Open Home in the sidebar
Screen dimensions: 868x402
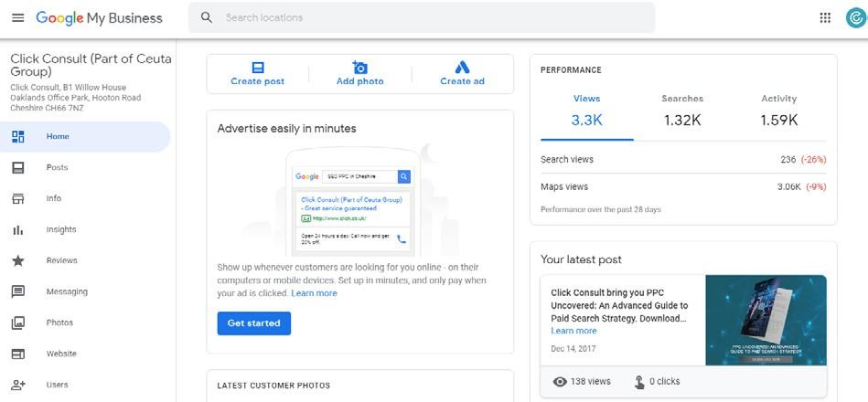(85, 136)
